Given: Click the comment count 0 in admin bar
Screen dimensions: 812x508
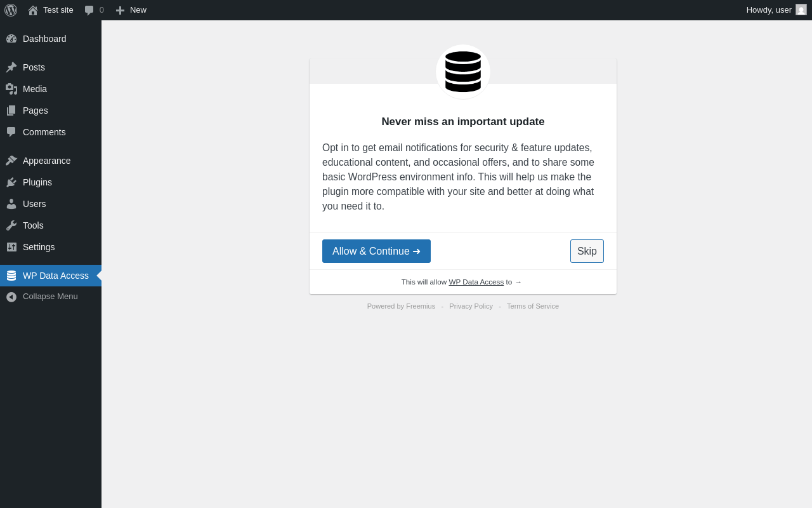Looking at the screenshot, I should click(101, 10).
